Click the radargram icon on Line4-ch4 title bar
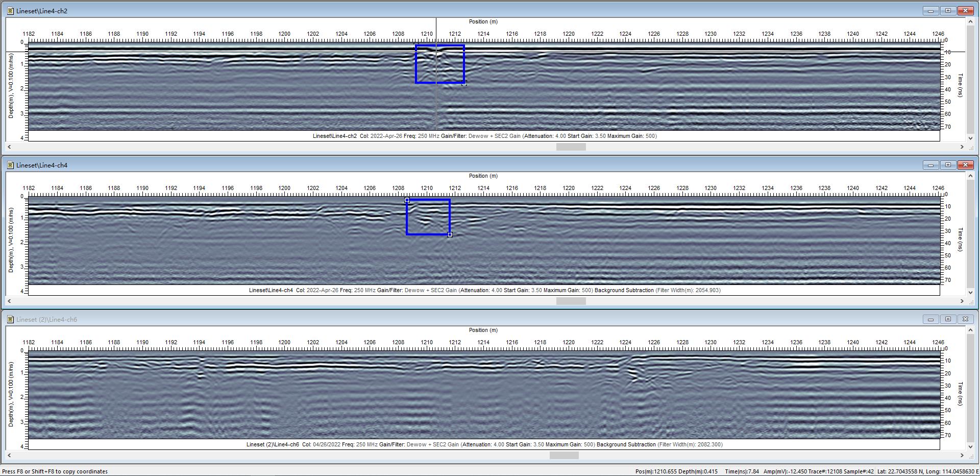This screenshot has width=980, height=476. pyautogui.click(x=11, y=164)
